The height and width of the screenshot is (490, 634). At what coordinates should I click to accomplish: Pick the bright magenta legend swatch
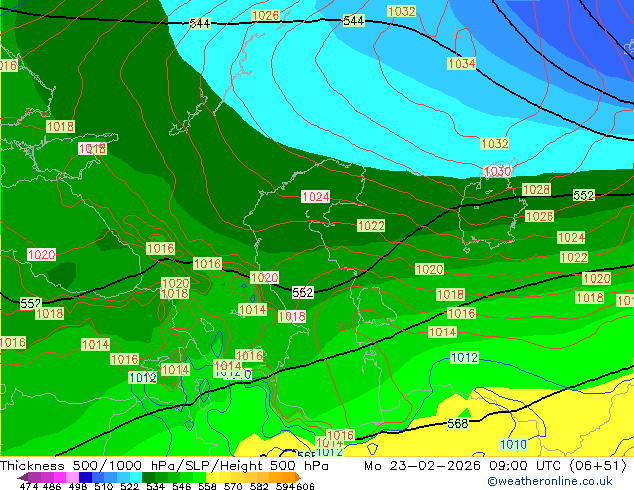(x=60, y=477)
